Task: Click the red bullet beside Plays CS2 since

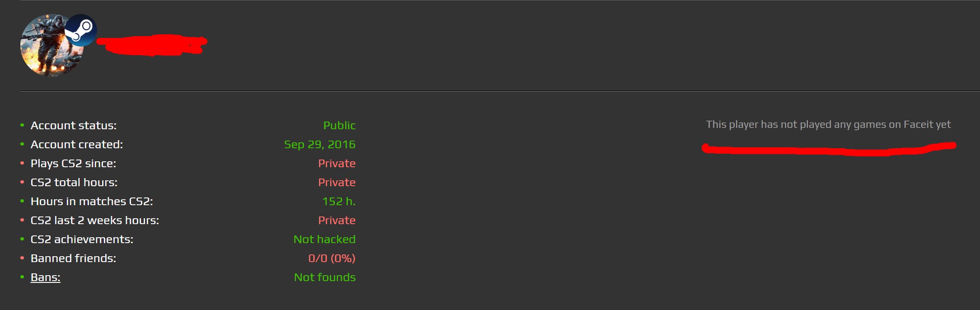Action: (22, 163)
